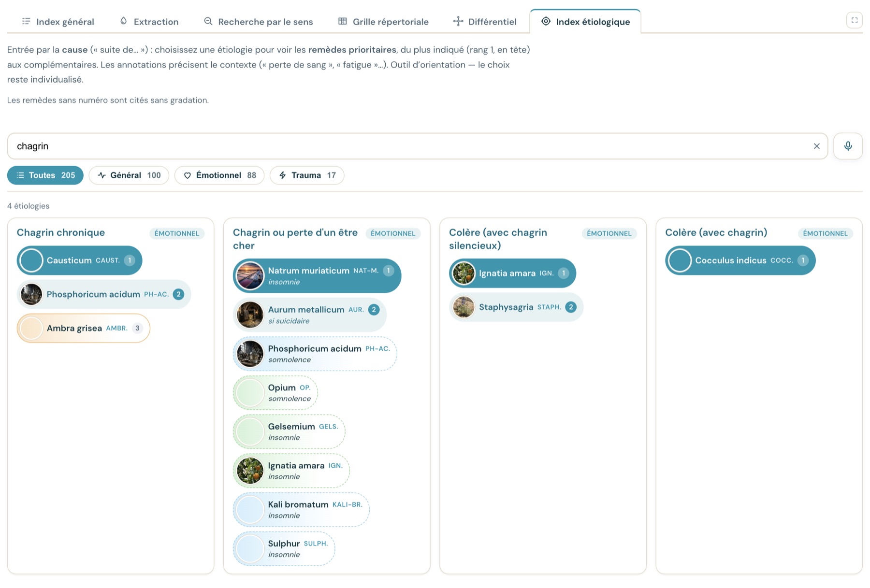
Task: Select Aurum metallicum thumbnail
Action: coord(250,315)
